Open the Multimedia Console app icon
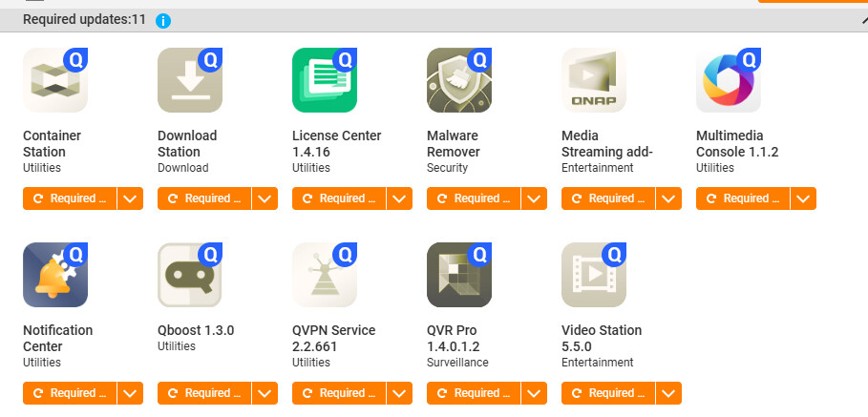Image resolution: width=868 pixels, height=417 pixels. pyautogui.click(x=729, y=80)
